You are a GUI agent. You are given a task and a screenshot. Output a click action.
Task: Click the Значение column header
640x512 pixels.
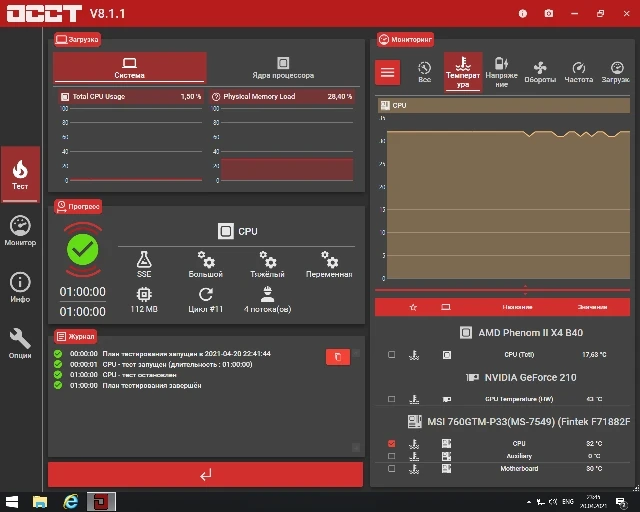pos(592,307)
